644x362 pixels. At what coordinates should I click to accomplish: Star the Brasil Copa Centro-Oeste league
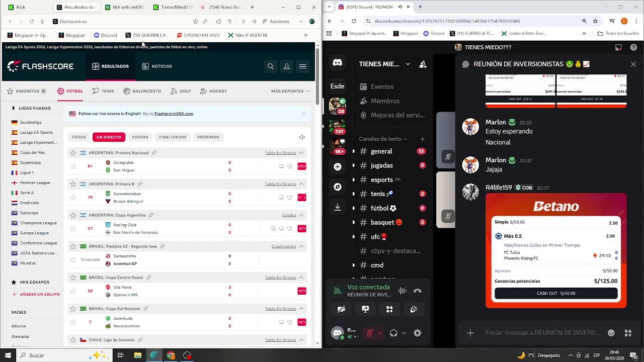coord(73,278)
